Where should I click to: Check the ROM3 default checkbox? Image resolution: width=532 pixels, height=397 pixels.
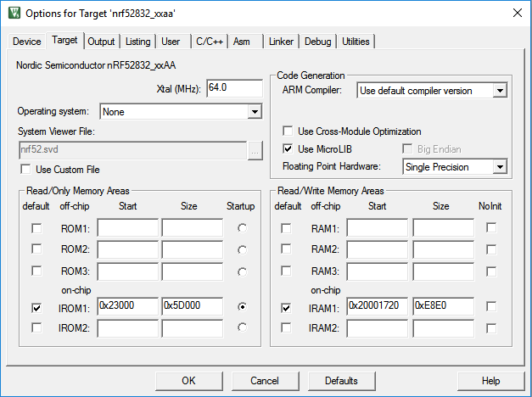click(x=36, y=271)
